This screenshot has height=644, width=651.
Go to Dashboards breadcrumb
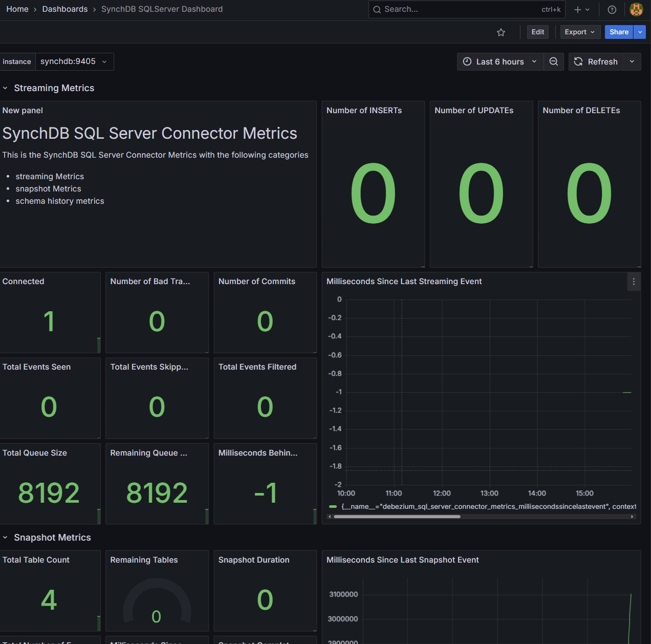coord(65,9)
